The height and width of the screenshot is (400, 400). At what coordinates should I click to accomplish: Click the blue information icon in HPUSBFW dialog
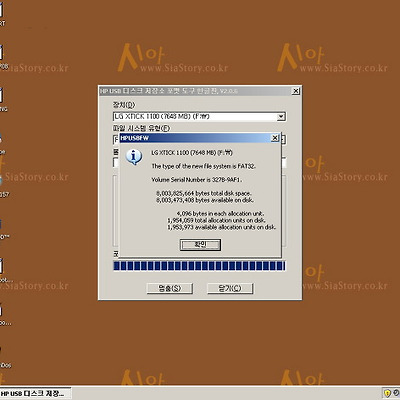[x=134, y=157]
